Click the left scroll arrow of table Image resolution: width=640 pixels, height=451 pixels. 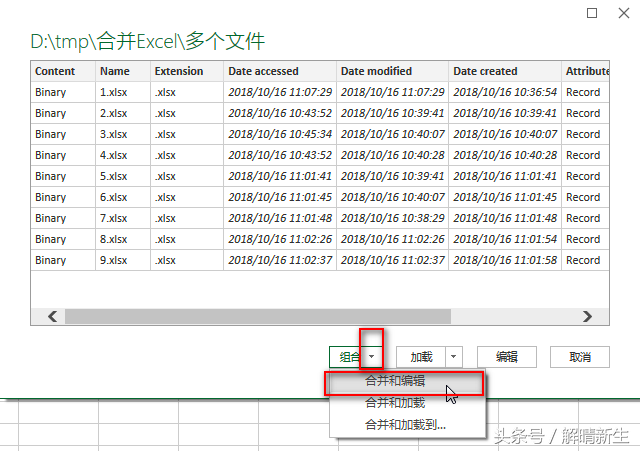(x=52, y=316)
